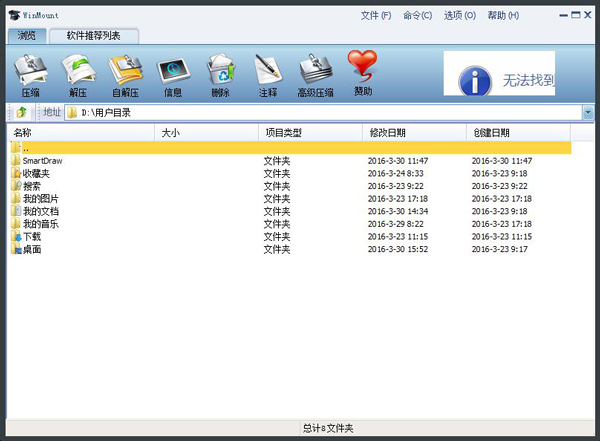Select the 高级压缩 advanced compress icon
Viewport: 600px width, 441px height.
(316, 70)
